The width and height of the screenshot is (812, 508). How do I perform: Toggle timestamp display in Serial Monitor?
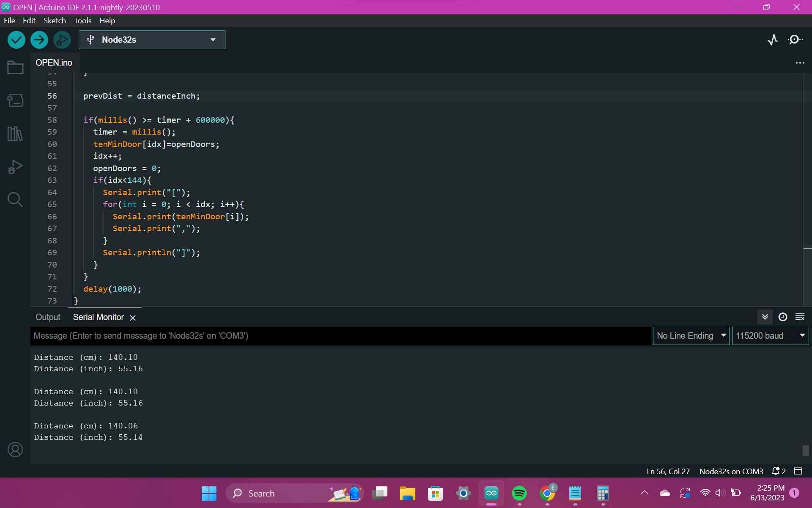[783, 317]
